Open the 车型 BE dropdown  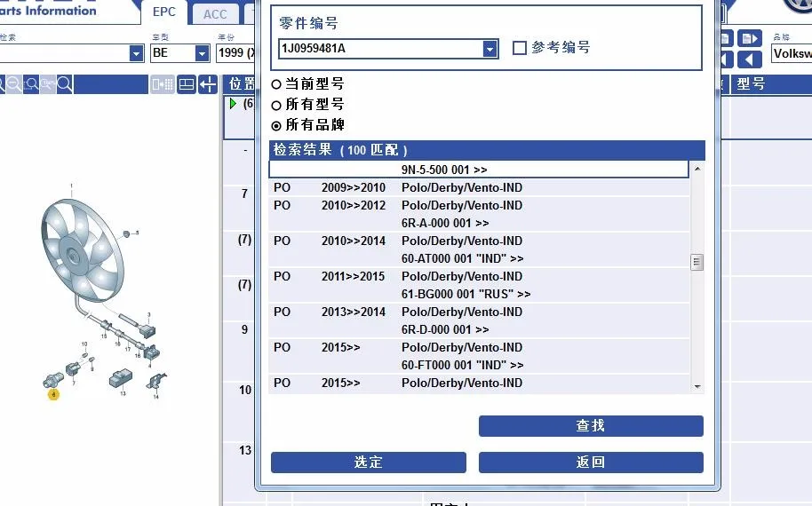tap(202, 52)
